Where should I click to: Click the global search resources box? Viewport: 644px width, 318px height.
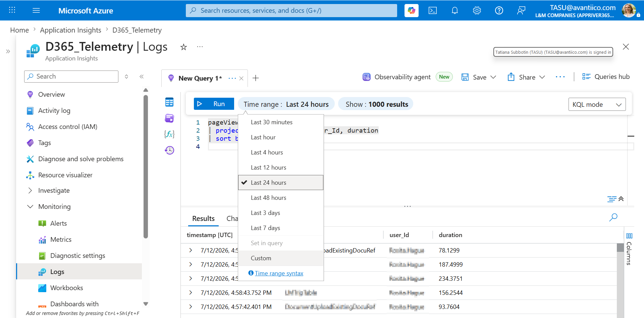[x=291, y=10]
